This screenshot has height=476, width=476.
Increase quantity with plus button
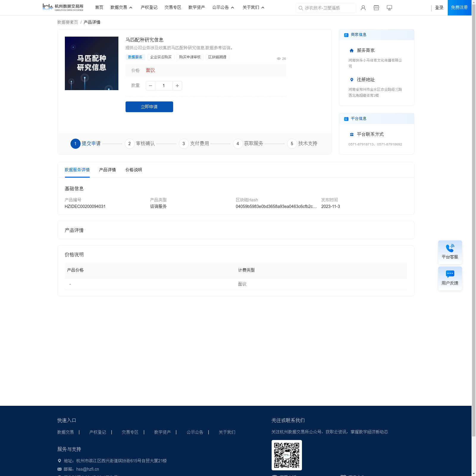point(177,86)
